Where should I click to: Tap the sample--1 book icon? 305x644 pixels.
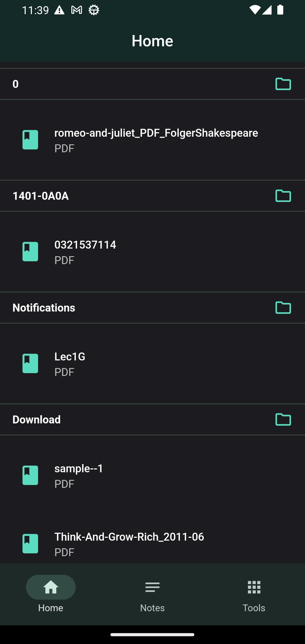tap(30, 475)
